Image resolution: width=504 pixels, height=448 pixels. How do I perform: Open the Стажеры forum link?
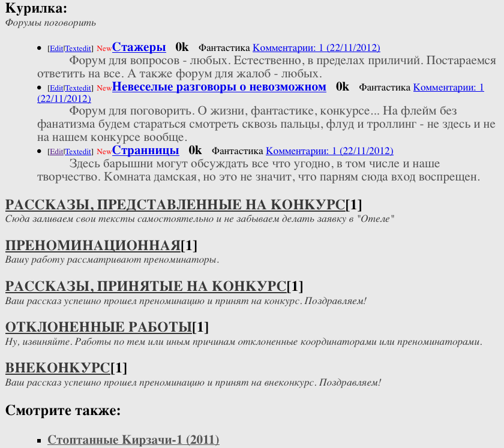[139, 47]
